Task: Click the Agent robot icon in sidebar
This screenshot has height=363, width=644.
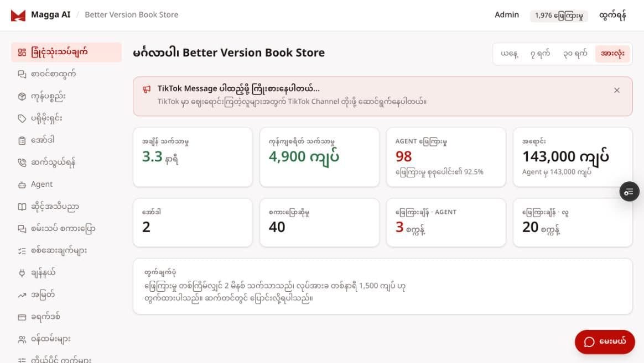Action: click(x=22, y=185)
